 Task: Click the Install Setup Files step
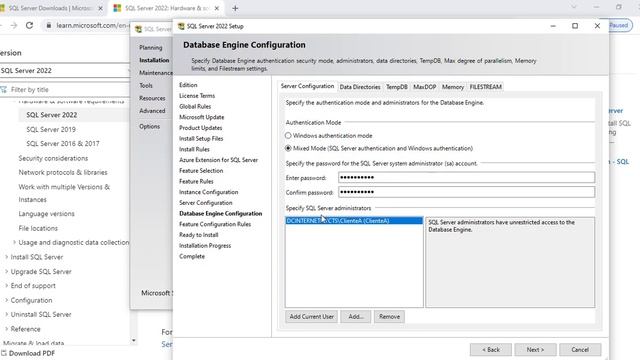tap(201, 138)
